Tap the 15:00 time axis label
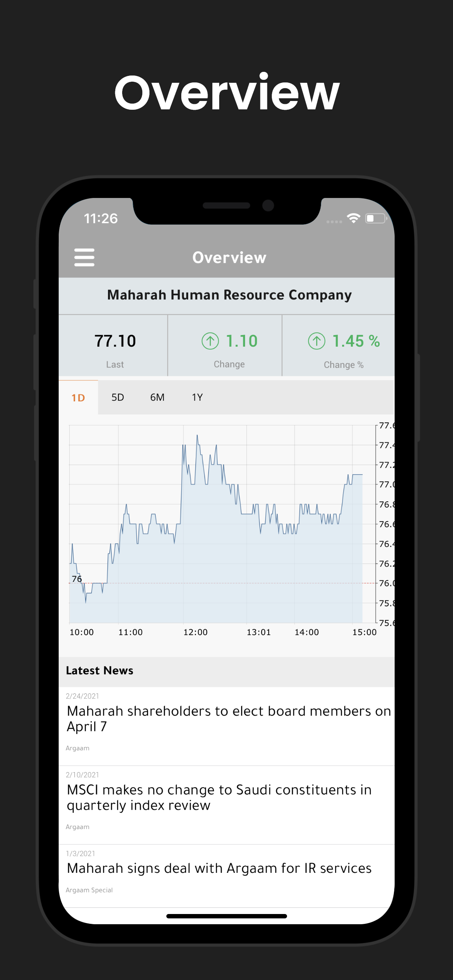The image size is (453, 980). coord(364,632)
